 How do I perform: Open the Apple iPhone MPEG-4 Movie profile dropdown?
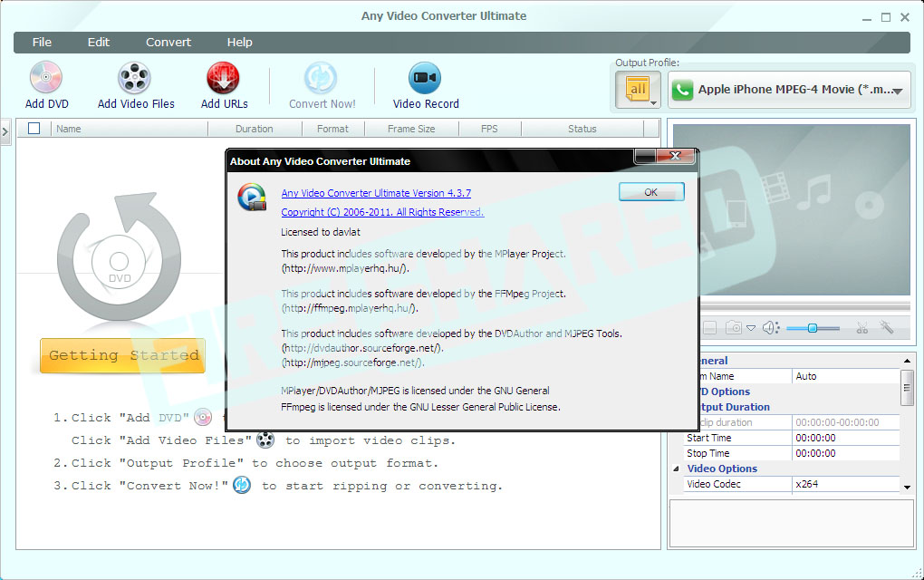tap(790, 91)
